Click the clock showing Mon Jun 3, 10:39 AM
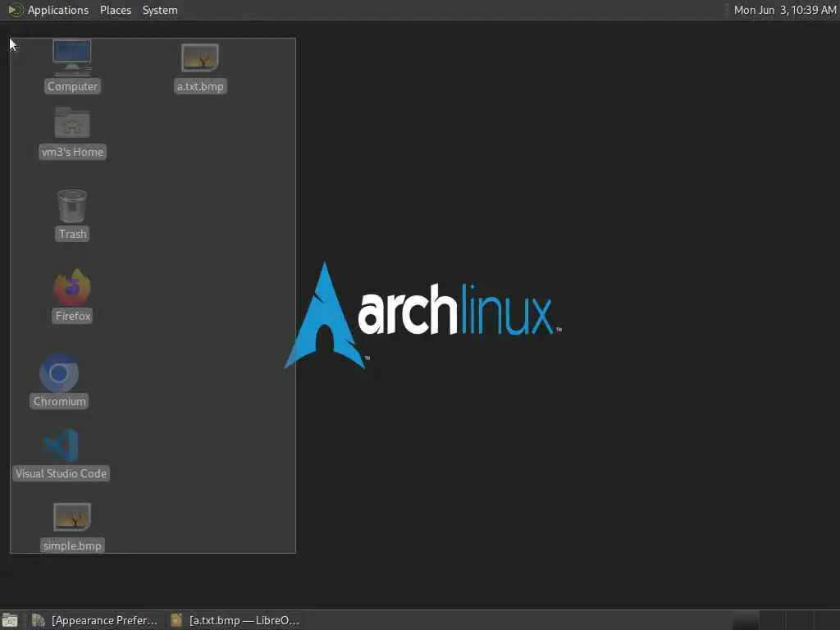840x630 pixels. coord(785,10)
